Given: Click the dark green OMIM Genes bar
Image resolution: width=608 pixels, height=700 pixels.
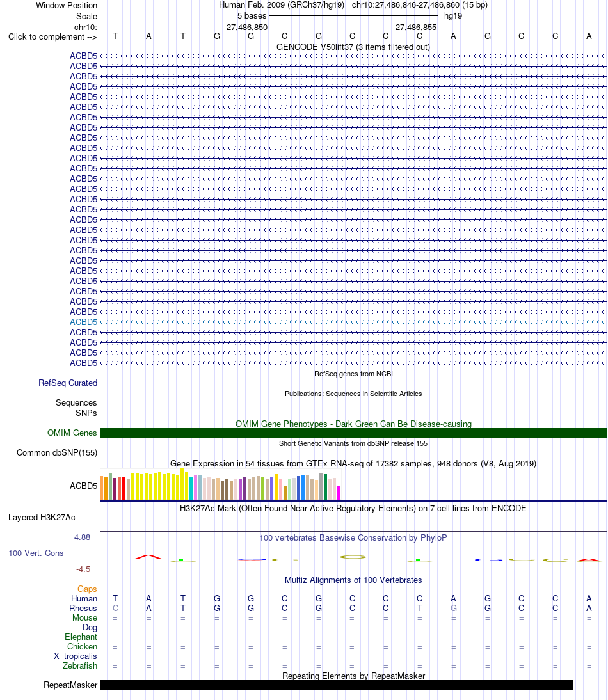Looking at the screenshot, I should [x=353, y=433].
